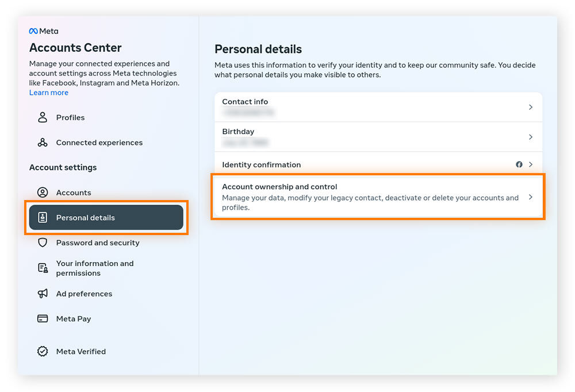Expand the Contact info chevron
The height and width of the screenshot is (392, 575).
click(x=530, y=107)
